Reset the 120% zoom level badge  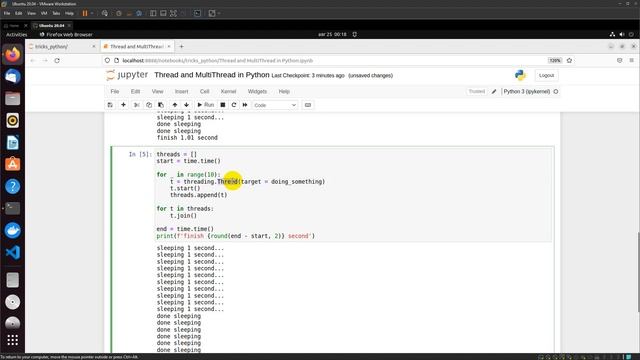click(x=554, y=60)
